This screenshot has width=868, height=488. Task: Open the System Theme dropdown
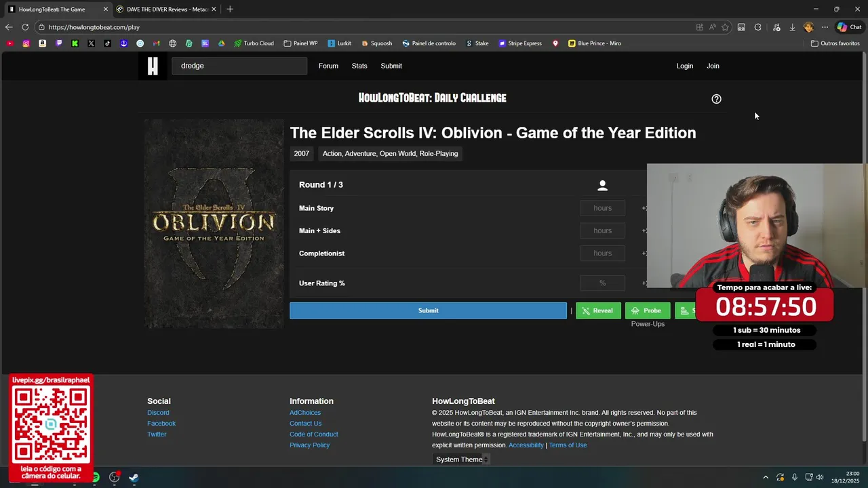click(461, 460)
